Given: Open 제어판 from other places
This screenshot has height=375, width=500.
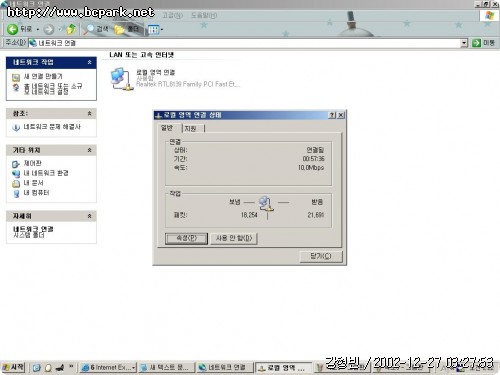Looking at the screenshot, I should (32, 163).
